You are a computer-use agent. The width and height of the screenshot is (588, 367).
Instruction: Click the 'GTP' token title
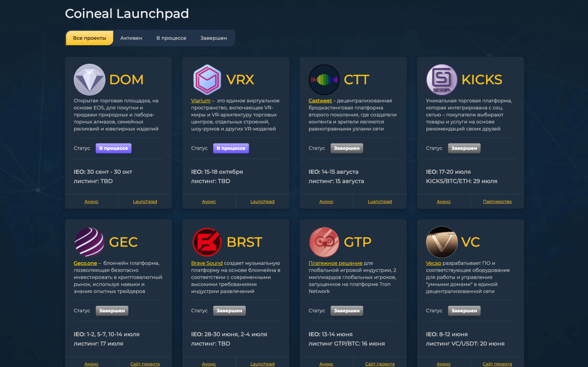tap(357, 242)
